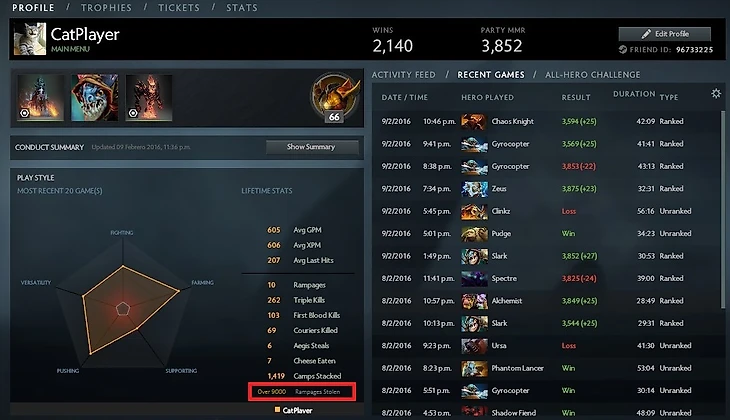Click the Pudge hero icon
The height and width of the screenshot is (420, 730).
click(474, 233)
